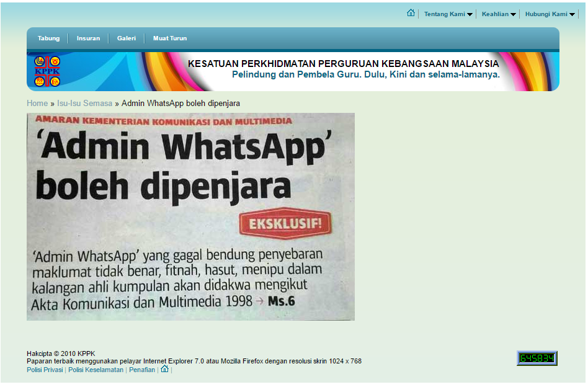The width and height of the screenshot is (588, 387).
Task: Expand the Tentang Kami dropdown arrow
Action: pos(470,15)
